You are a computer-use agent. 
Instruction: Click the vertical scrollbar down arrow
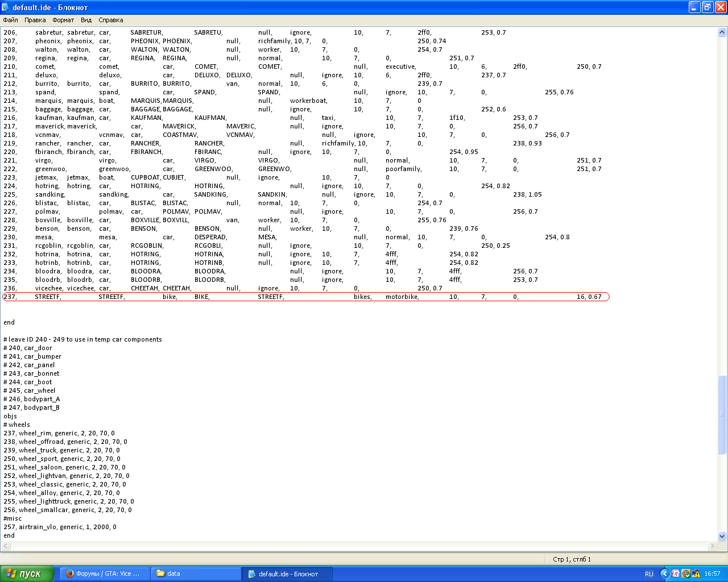(722, 536)
